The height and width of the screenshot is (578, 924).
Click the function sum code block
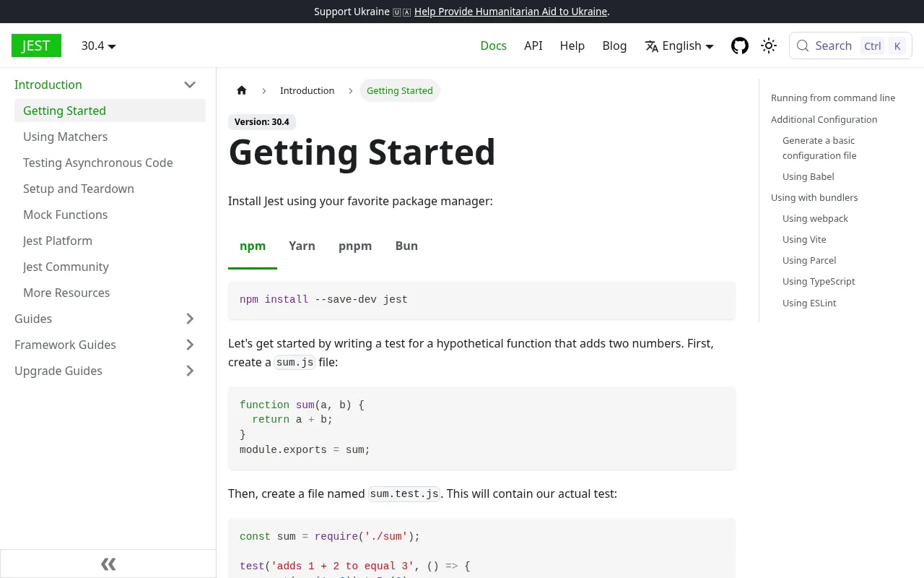[481, 428]
